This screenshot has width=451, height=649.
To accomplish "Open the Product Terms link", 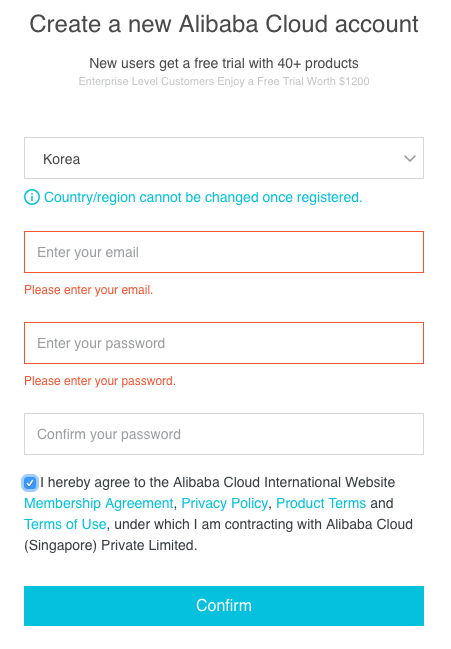I will click(321, 503).
